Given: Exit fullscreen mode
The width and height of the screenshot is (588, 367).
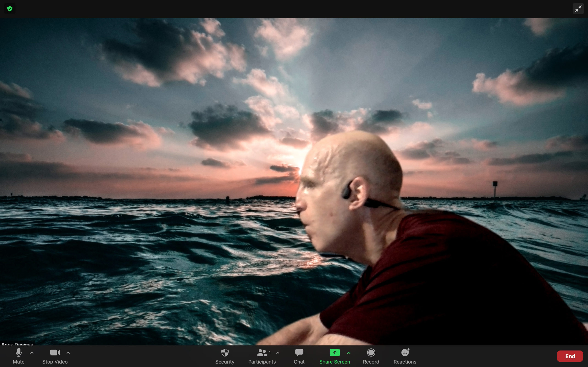Looking at the screenshot, I should (x=578, y=8).
